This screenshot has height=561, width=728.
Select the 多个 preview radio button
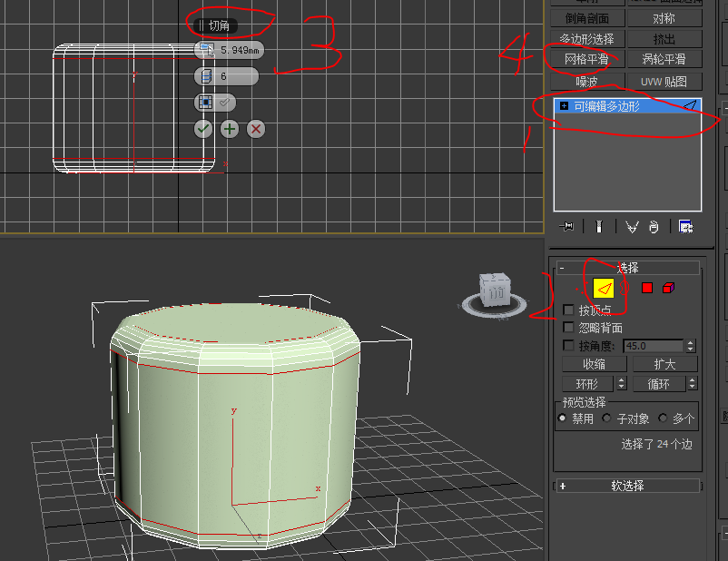coord(663,418)
